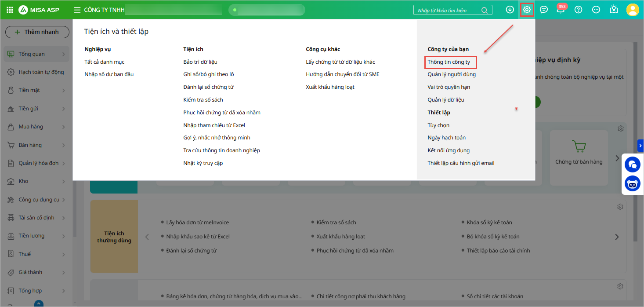
Task: Expand the Thuế submenu chevron
Action: [64, 254]
